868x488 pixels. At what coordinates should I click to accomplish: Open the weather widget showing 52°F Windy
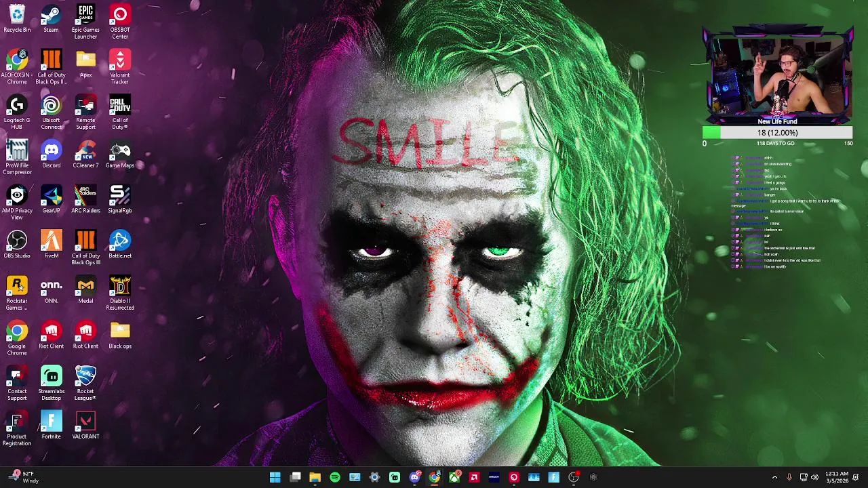pos(24,477)
